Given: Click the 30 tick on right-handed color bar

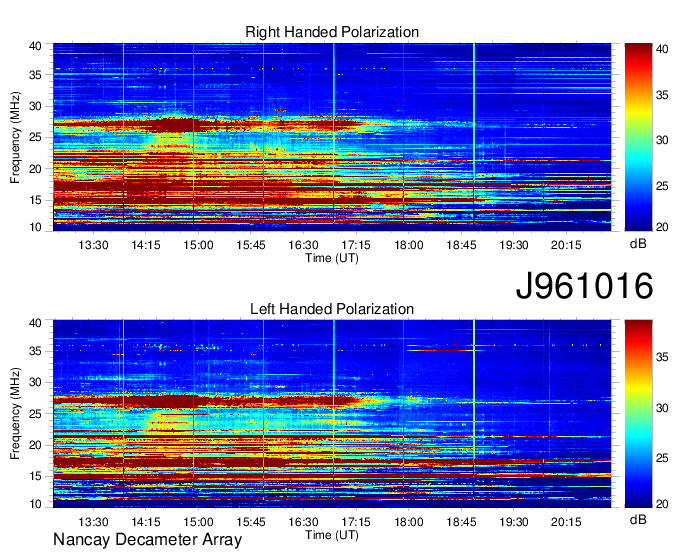Looking at the screenshot, I should [x=662, y=140].
